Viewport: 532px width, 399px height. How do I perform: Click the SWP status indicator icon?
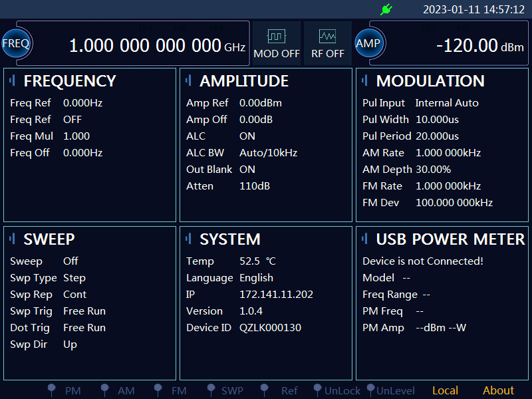pyautogui.click(x=211, y=390)
